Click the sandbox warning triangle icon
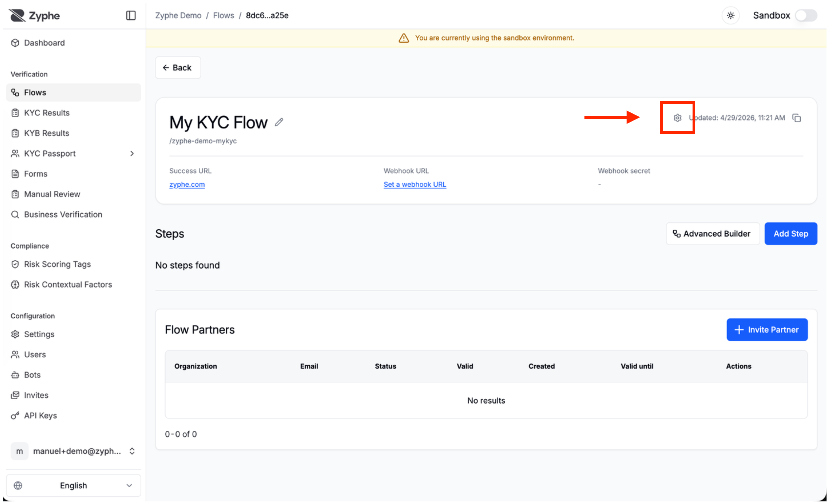The image size is (829, 504). click(404, 38)
